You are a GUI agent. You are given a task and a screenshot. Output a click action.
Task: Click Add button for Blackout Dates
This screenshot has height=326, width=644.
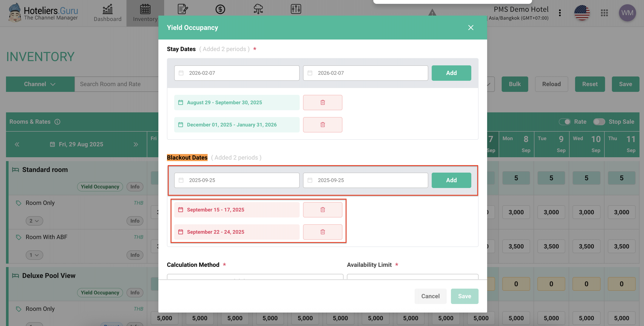pyautogui.click(x=451, y=180)
